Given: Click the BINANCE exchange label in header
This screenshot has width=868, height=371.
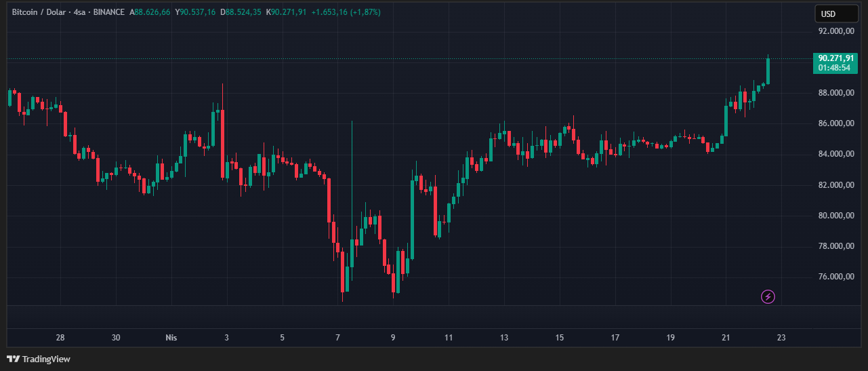Looking at the screenshot, I should coord(110,12).
